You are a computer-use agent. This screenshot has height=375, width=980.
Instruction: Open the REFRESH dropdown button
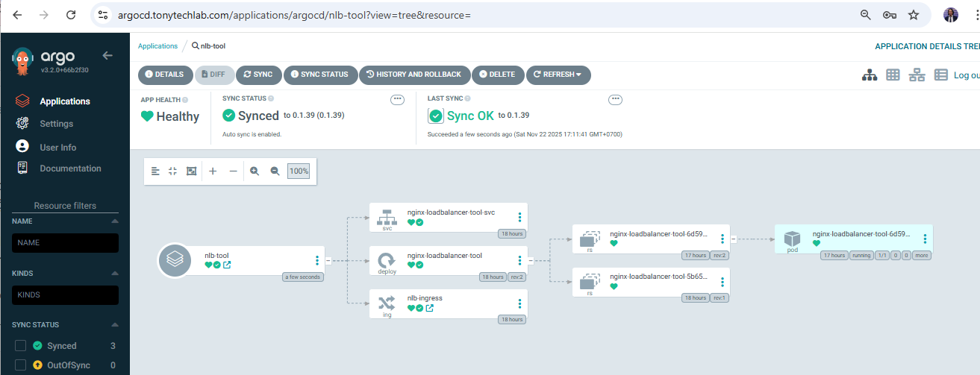pyautogui.click(x=558, y=75)
